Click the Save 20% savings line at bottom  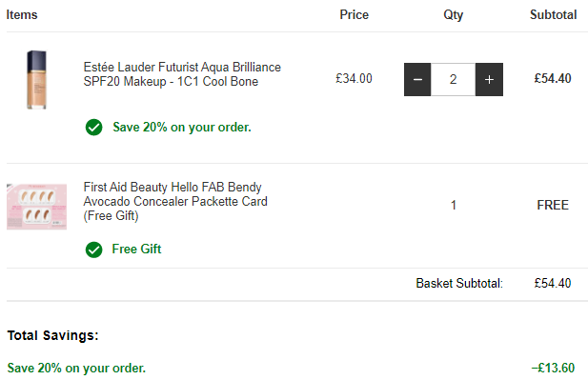click(76, 369)
